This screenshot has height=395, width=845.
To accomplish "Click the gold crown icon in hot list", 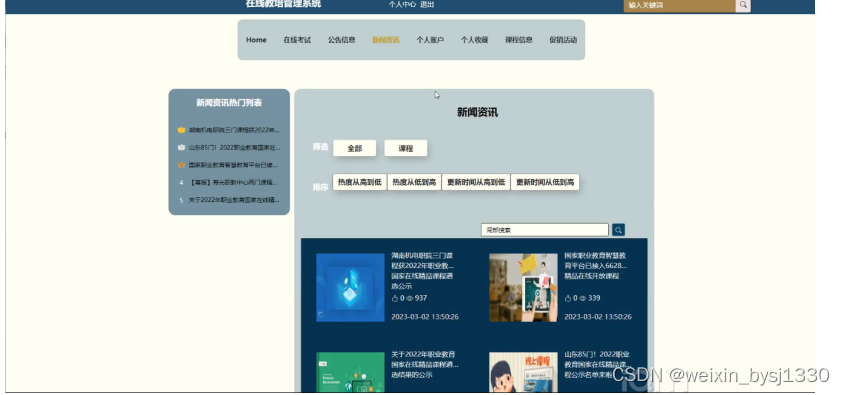I will click(x=181, y=130).
